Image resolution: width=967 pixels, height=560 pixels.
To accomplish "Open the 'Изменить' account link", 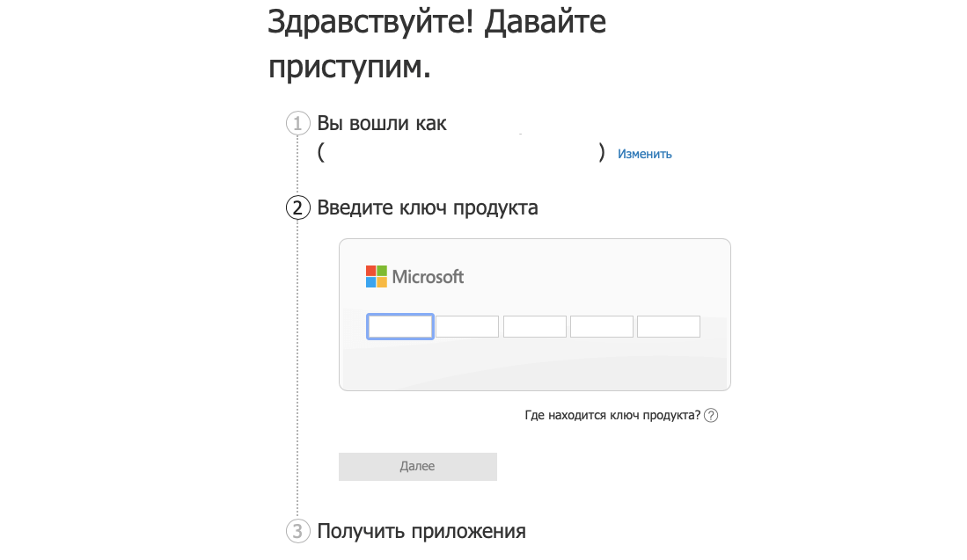I will (644, 153).
